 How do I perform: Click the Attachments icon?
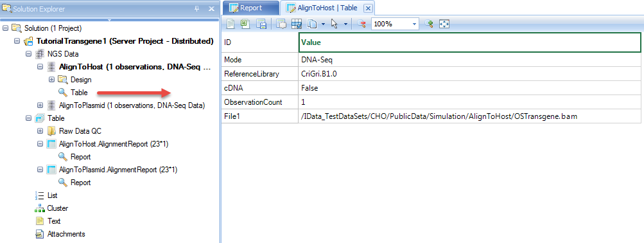[x=39, y=234]
